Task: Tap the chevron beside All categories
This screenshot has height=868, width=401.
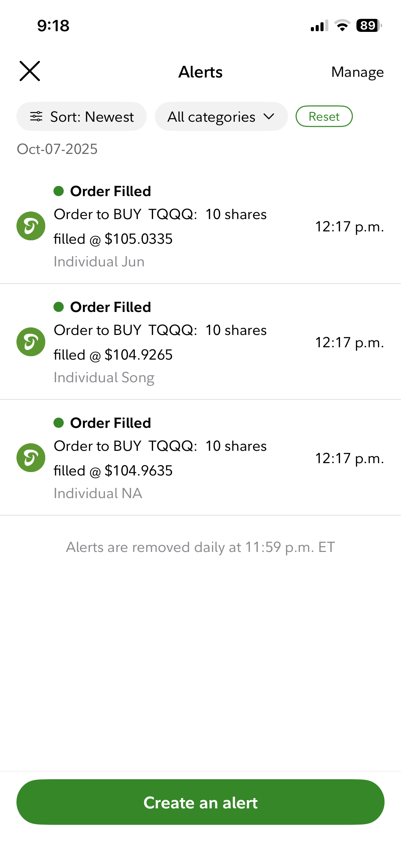Action: click(269, 117)
